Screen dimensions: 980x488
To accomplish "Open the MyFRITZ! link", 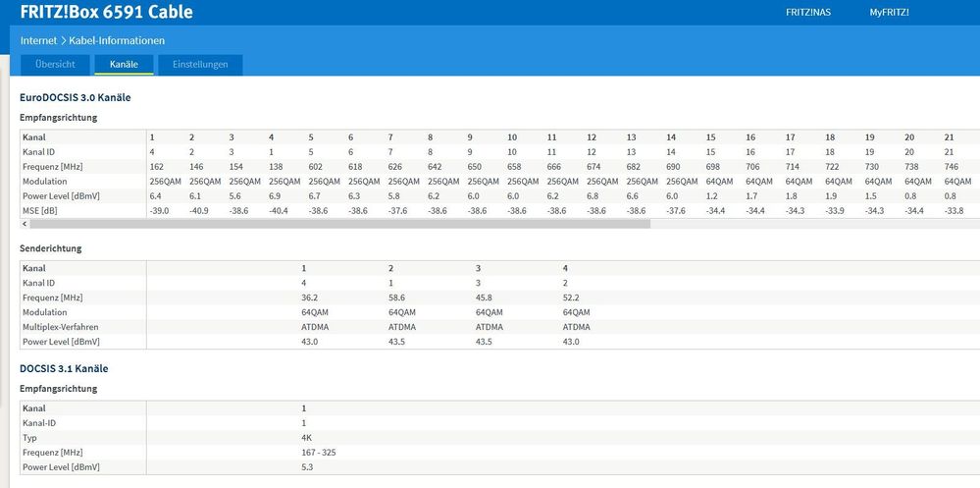I will coord(890,12).
